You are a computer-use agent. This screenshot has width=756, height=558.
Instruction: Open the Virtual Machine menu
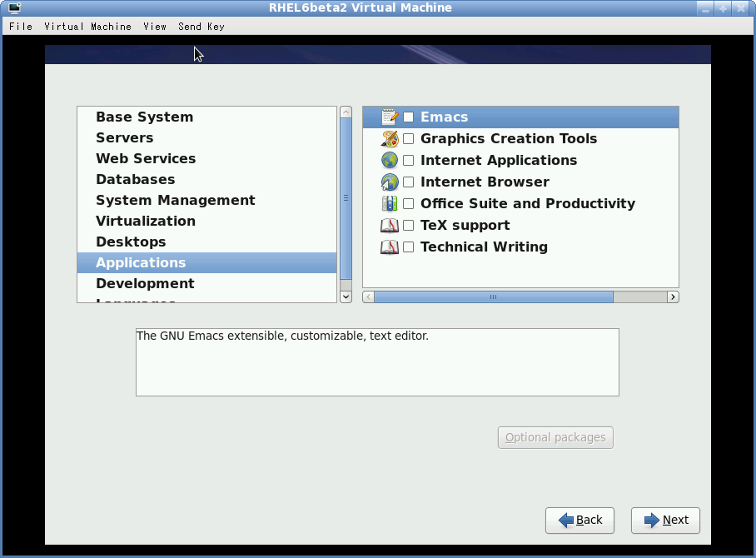coord(87,27)
